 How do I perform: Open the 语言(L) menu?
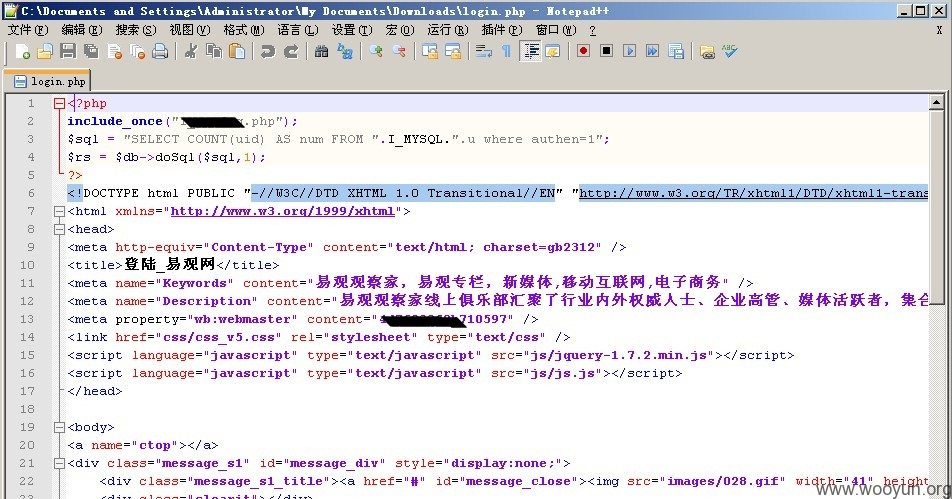pyautogui.click(x=298, y=30)
